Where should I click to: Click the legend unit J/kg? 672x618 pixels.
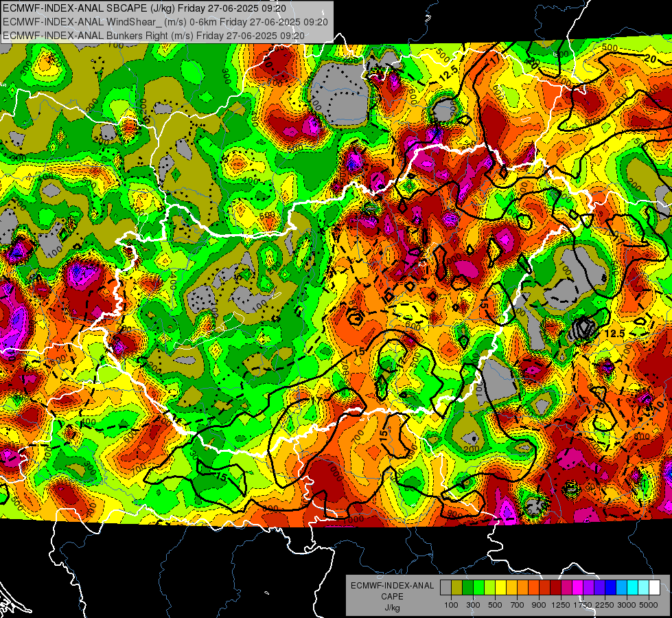click(392, 608)
